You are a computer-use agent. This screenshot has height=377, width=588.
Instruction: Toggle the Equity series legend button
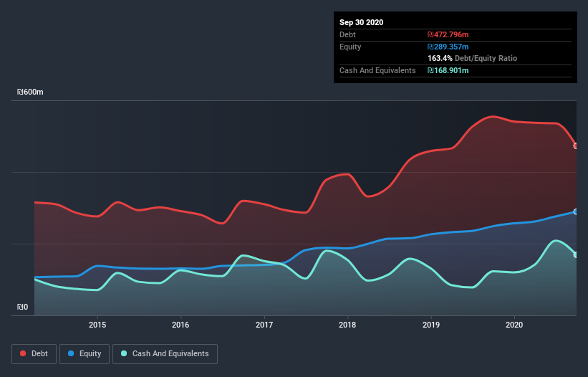tap(85, 354)
